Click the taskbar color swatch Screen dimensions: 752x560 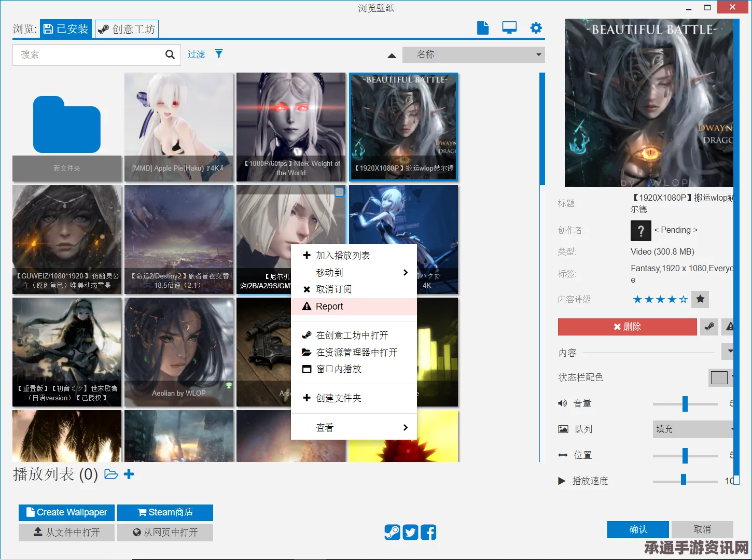pyautogui.click(x=719, y=377)
